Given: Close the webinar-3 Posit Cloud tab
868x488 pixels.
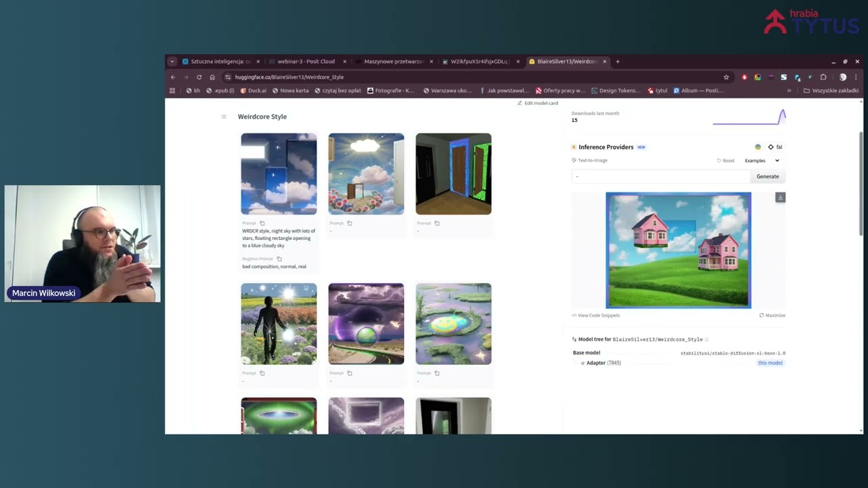Looking at the screenshot, I should click(344, 62).
